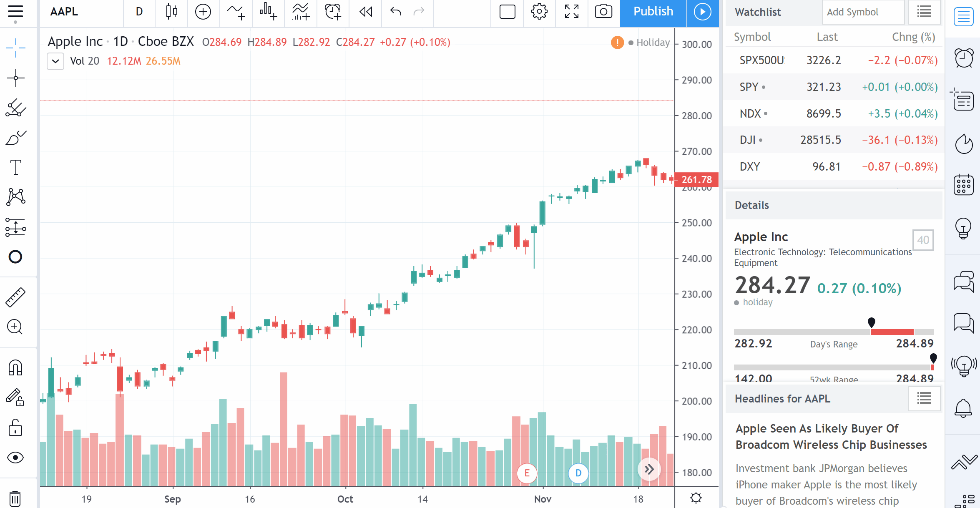Open the Compare or Add Symbol icon
The width and height of the screenshot is (980, 508).
[203, 12]
